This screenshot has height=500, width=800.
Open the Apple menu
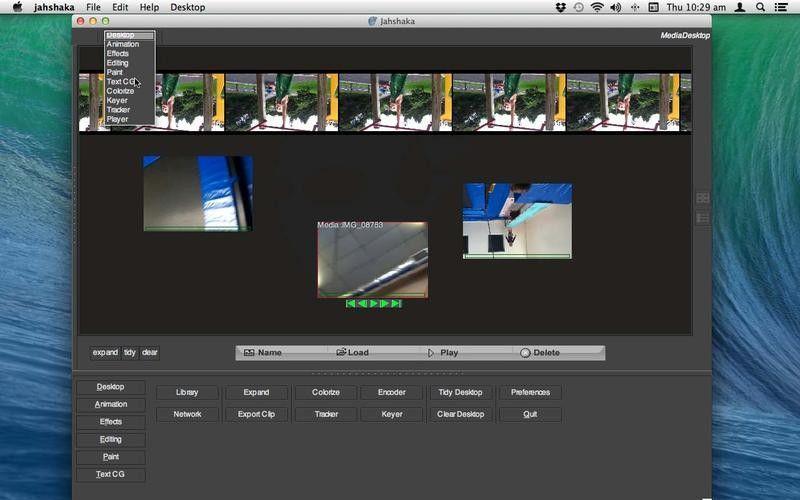(17, 7)
